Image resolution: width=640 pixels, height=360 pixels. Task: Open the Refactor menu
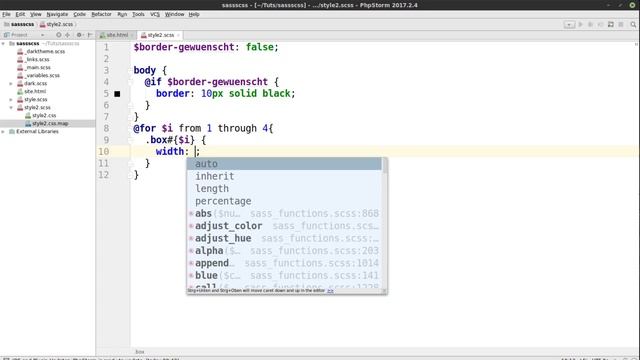pyautogui.click(x=101, y=14)
